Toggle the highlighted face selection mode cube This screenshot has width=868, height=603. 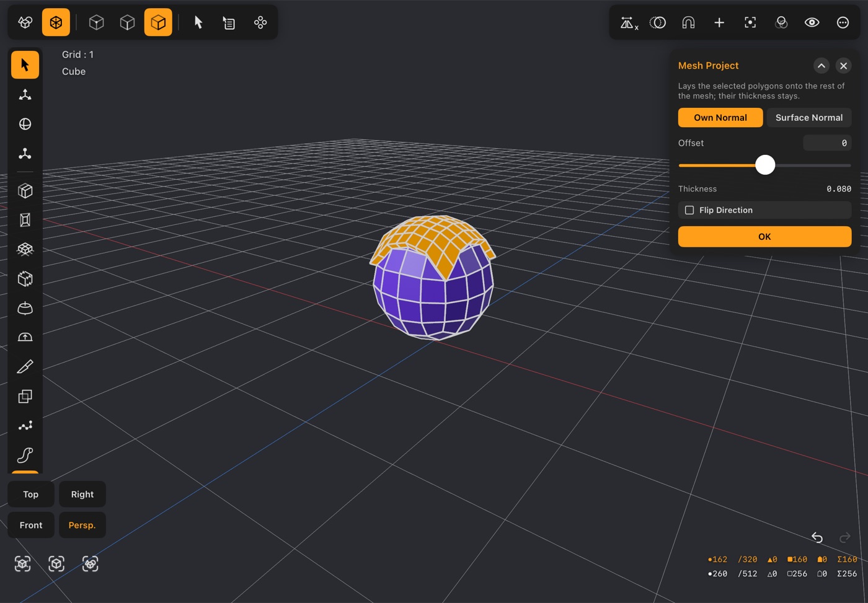coord(158,23)
